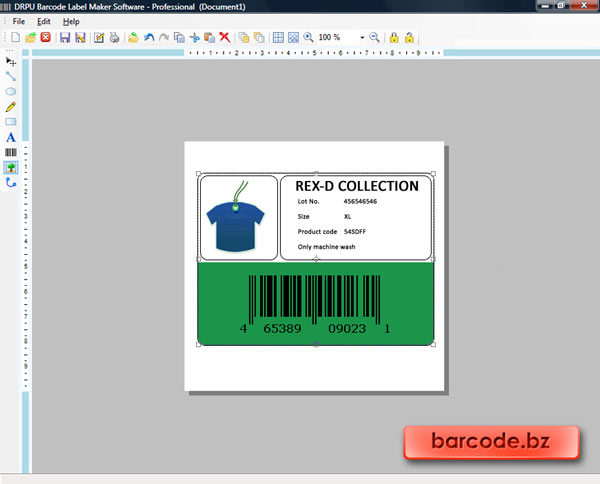Click barcode digits 65389

[x=282, y=329]
